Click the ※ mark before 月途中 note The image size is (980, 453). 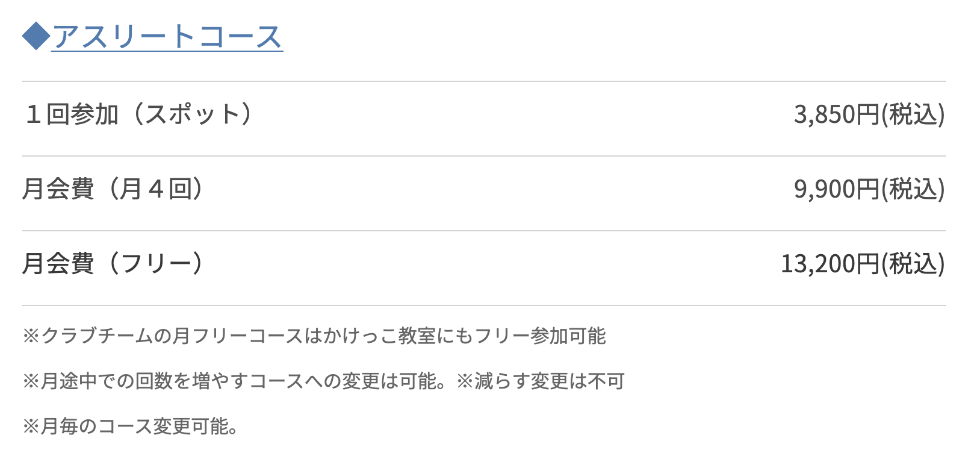[x=31, y=381]
